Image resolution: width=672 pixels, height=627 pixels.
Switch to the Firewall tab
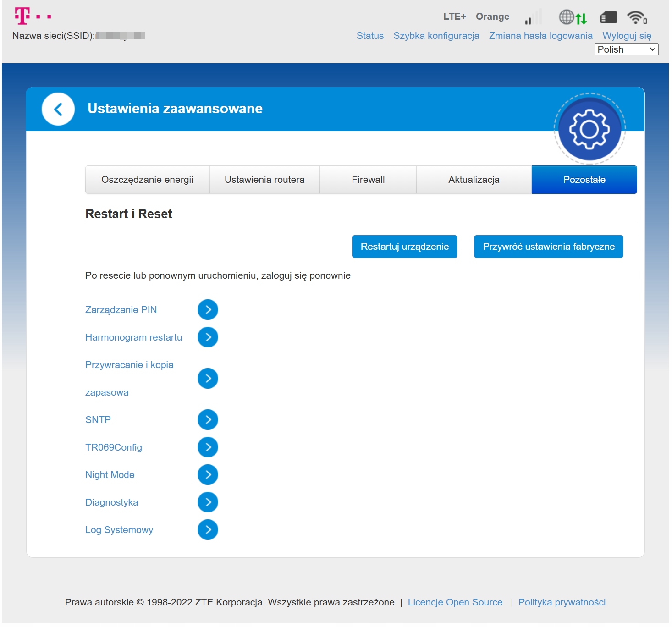(x=368, y=180)
